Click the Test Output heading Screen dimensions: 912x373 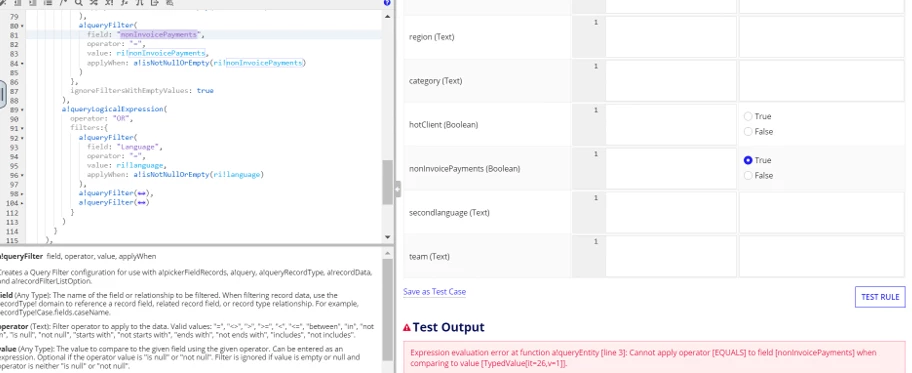448,328
